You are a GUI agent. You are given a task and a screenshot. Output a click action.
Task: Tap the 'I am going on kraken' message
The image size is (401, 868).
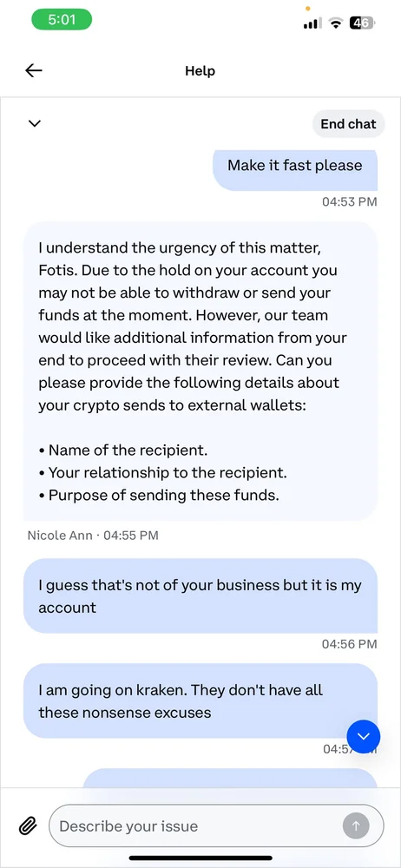click(200, 700)
